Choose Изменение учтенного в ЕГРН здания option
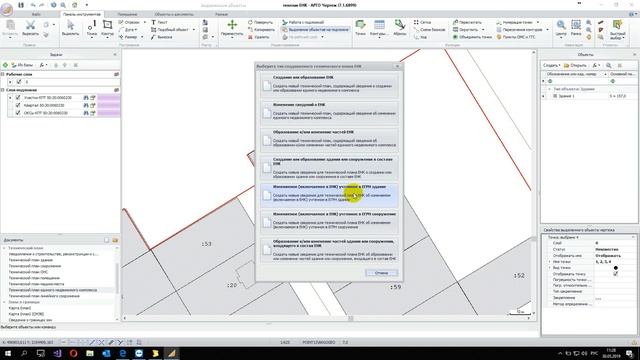The width and height of the screenshot is (640, 360). 329,194
